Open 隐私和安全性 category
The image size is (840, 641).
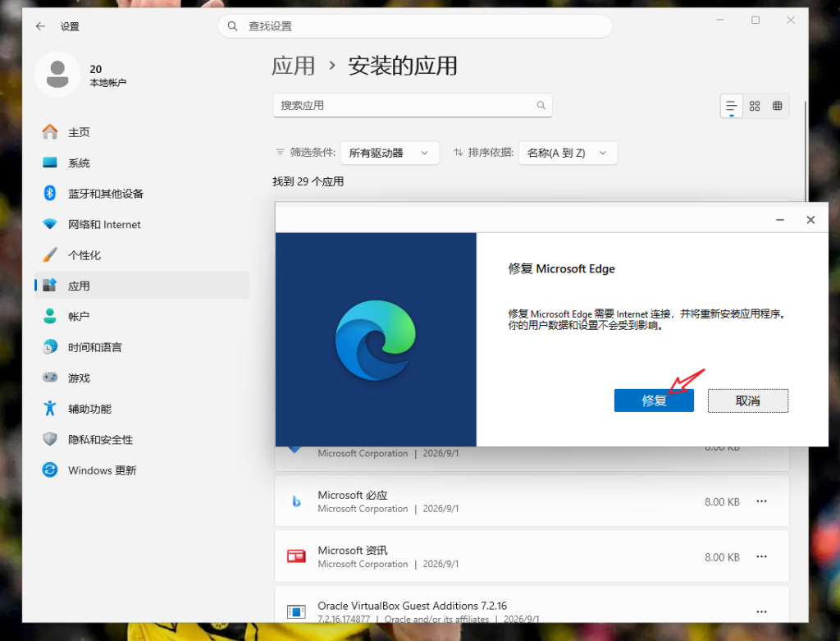point(142,439)
